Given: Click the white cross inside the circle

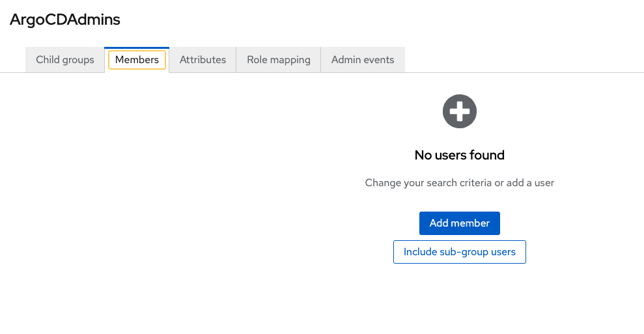Looking at the screenshot, I should click(x=460, y=111).
